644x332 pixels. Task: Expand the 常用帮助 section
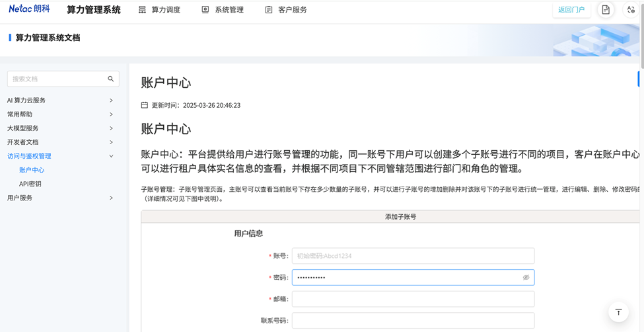(111, 114)
